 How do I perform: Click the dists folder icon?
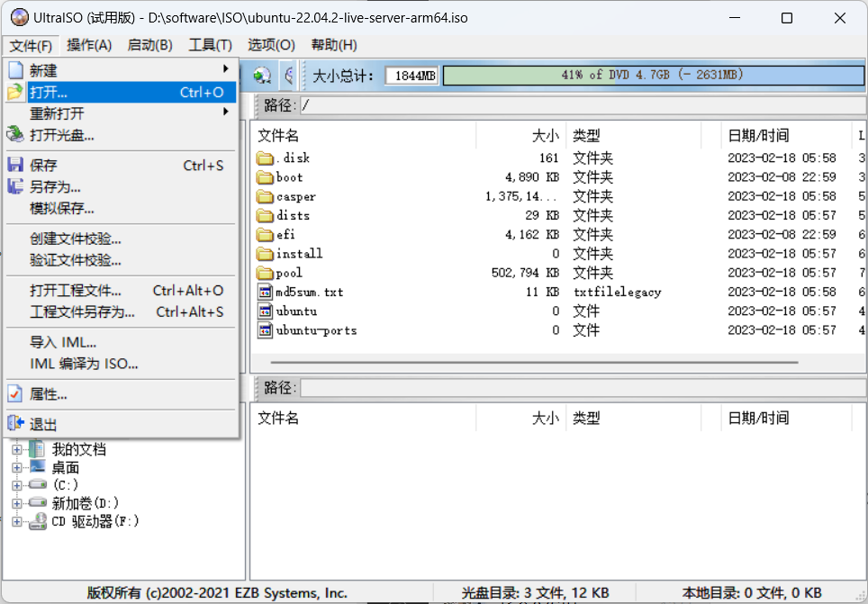click(265, 216)
